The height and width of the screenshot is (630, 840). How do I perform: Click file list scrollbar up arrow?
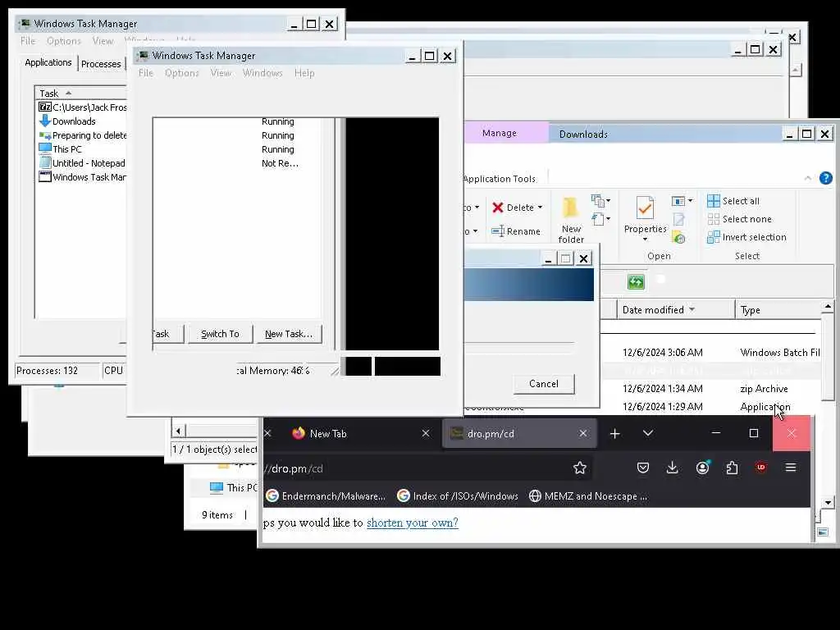[828, 307]
